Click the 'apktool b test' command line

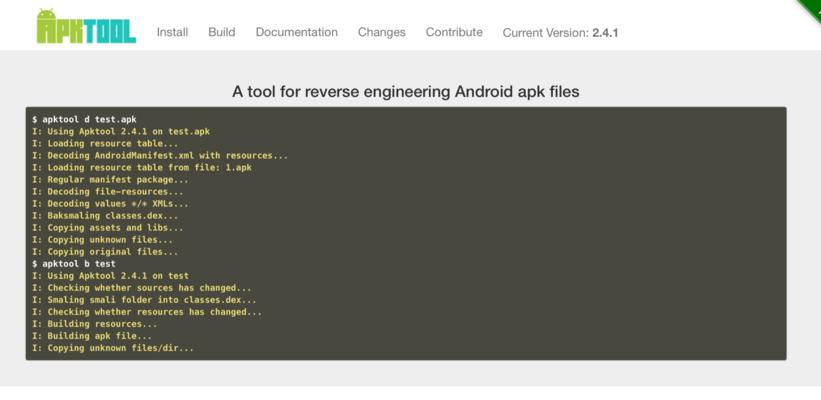click(74, 264)
